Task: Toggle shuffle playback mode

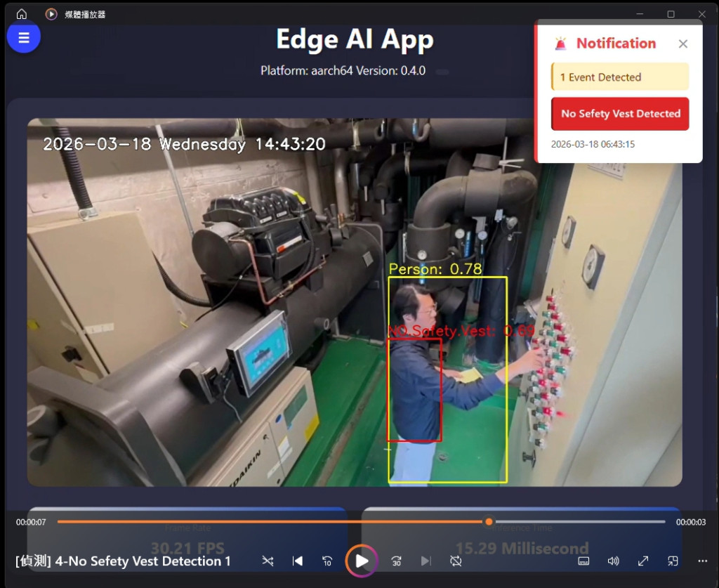Action: tap(268, 561)
